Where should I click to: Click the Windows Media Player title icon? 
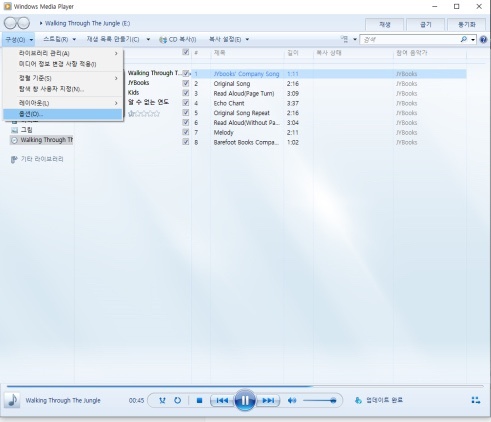(7, 6)
